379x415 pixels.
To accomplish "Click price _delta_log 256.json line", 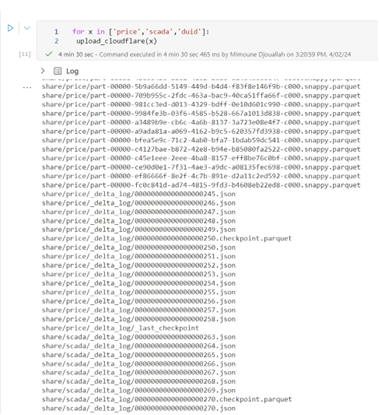I will 139,301.
